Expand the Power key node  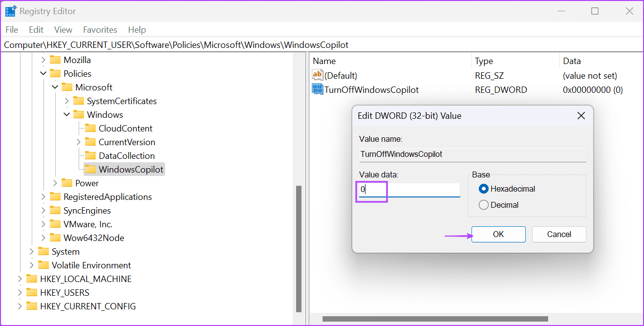pyautogui.click(x=55, y=183)
